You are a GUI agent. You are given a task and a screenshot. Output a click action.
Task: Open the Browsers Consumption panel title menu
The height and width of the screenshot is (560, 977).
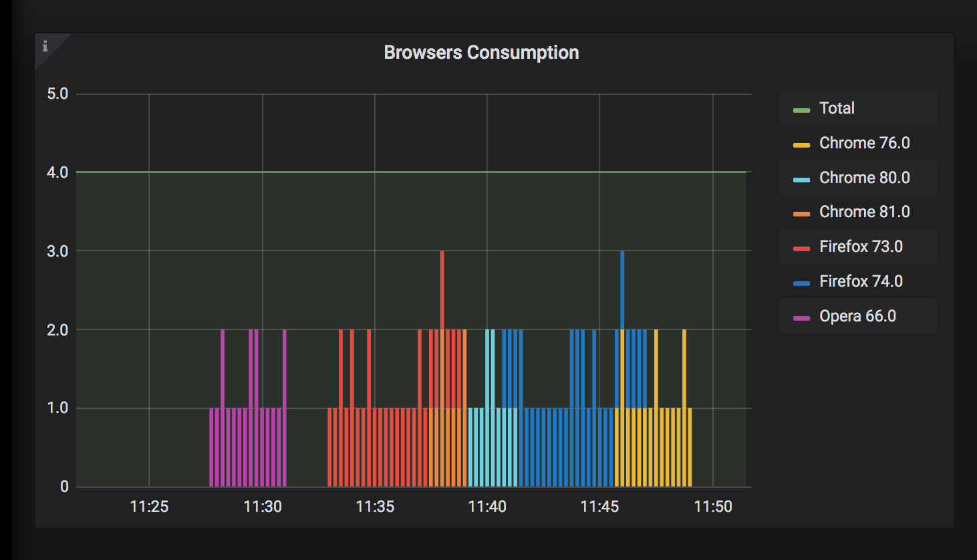[481, 53]
